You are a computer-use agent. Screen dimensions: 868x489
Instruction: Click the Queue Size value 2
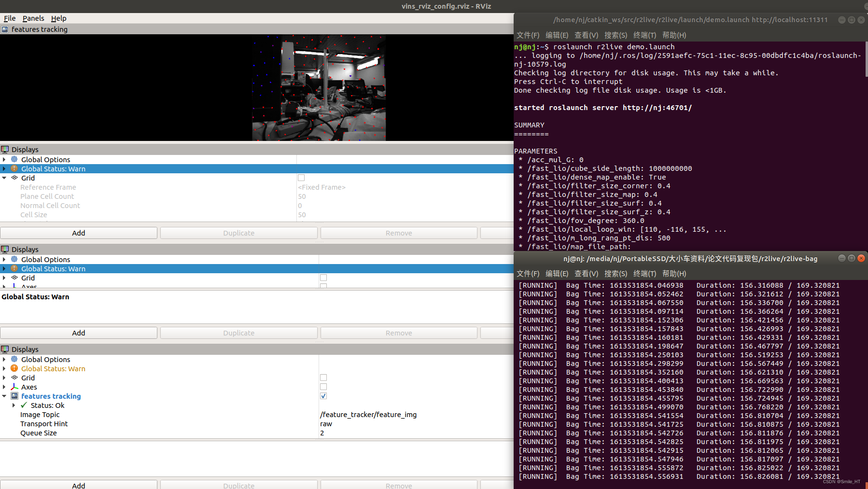322,433
